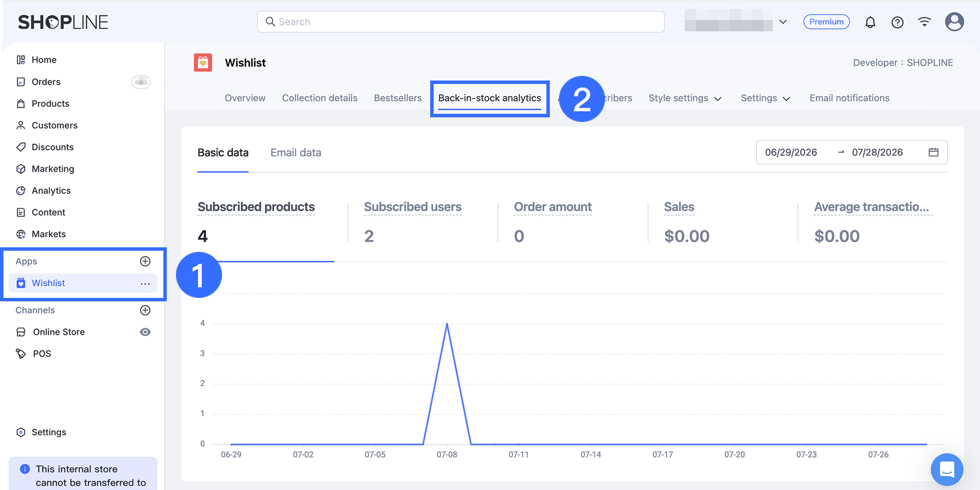Screen dimensions: 980x490
Task: Open the Wishlist app in the sidebar
Action: (48, 283)
